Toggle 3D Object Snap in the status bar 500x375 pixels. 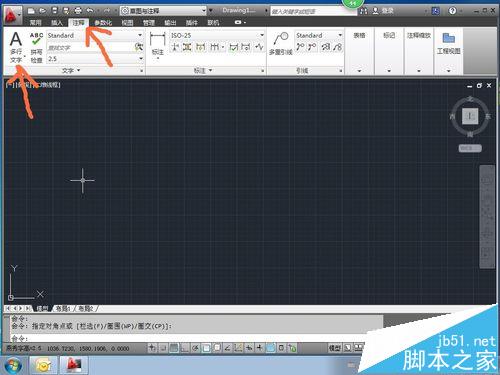[217, 348]
